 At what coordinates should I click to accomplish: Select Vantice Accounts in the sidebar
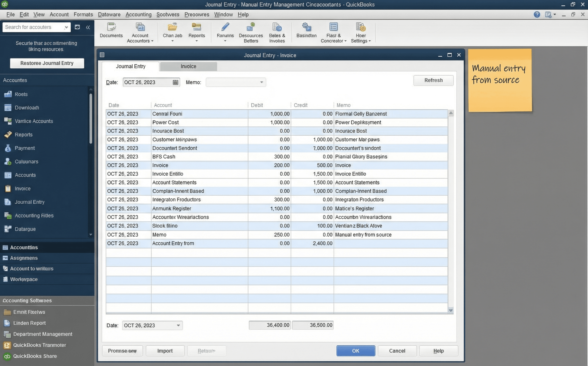[x=34, y=121]
